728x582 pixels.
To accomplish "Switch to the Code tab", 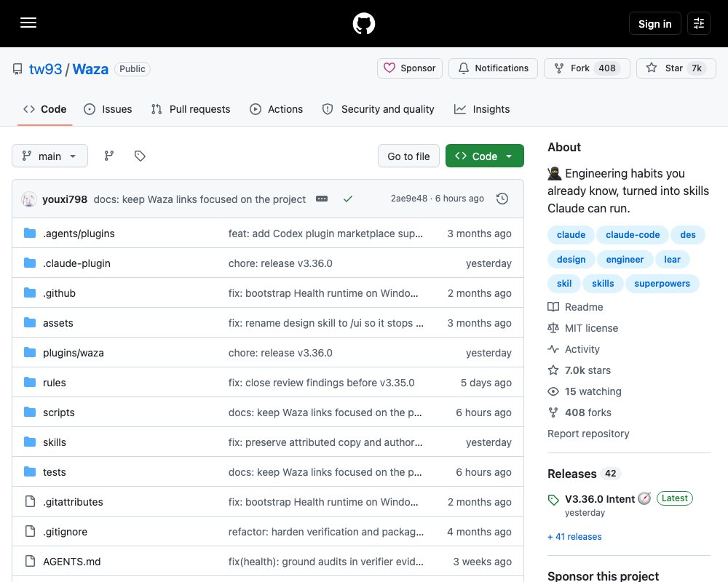I will (x=44, y=109).
